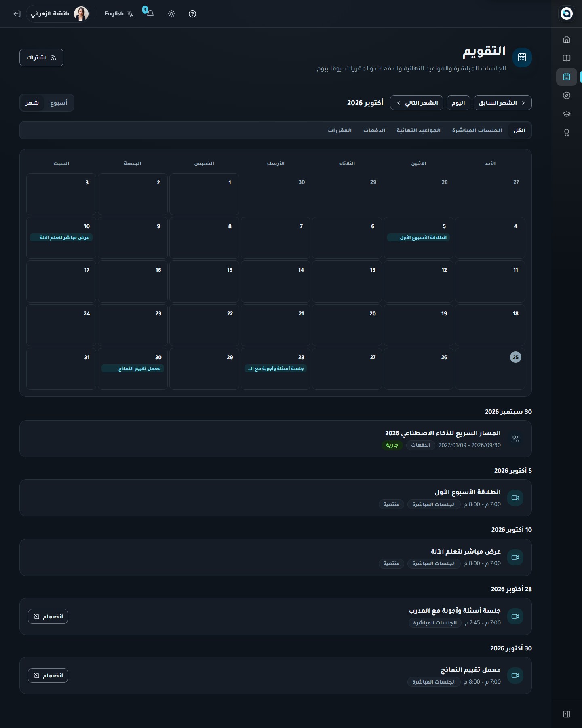This screenshot has width=582, height=728.
Task: Click video icon of جلسة أسئلة وأجوبة مع المدرب
Action: pos(515,616)
